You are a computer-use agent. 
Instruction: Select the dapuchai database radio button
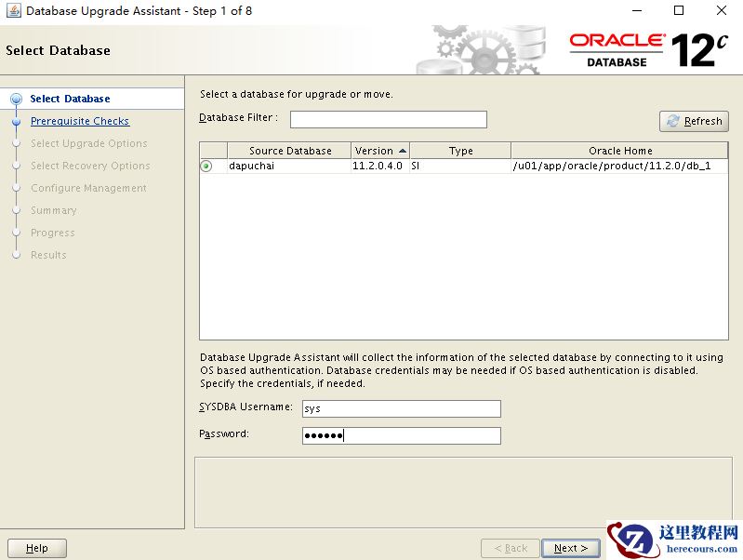[206, 166]
